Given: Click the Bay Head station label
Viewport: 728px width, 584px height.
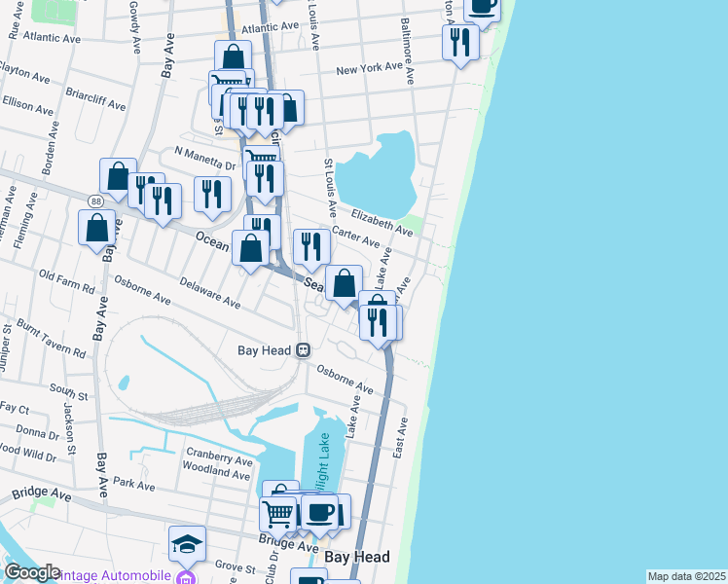Looking at the screenshot, I should pos(264,350).
